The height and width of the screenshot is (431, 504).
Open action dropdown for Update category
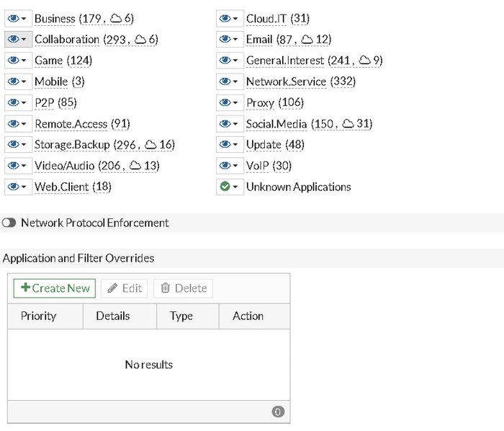pos(230,145)
